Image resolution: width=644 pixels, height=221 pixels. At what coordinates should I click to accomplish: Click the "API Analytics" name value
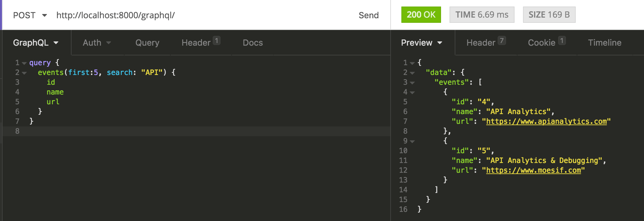518,111
